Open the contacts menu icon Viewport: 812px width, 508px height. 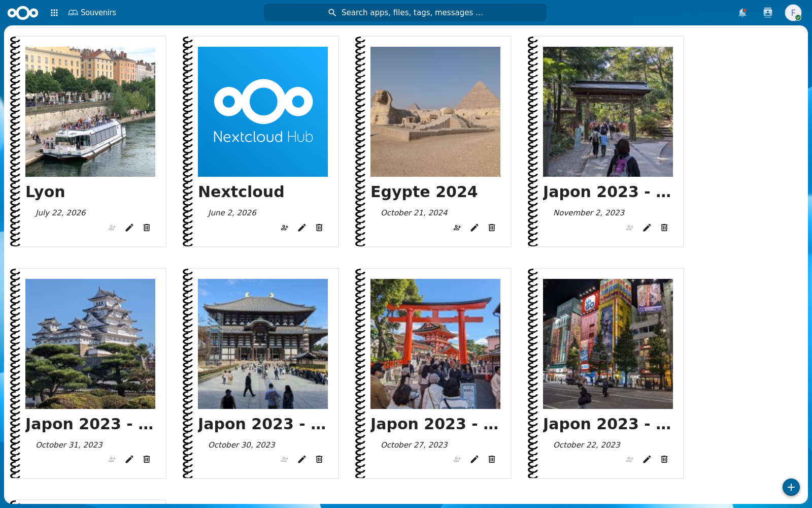pos(768,13)
